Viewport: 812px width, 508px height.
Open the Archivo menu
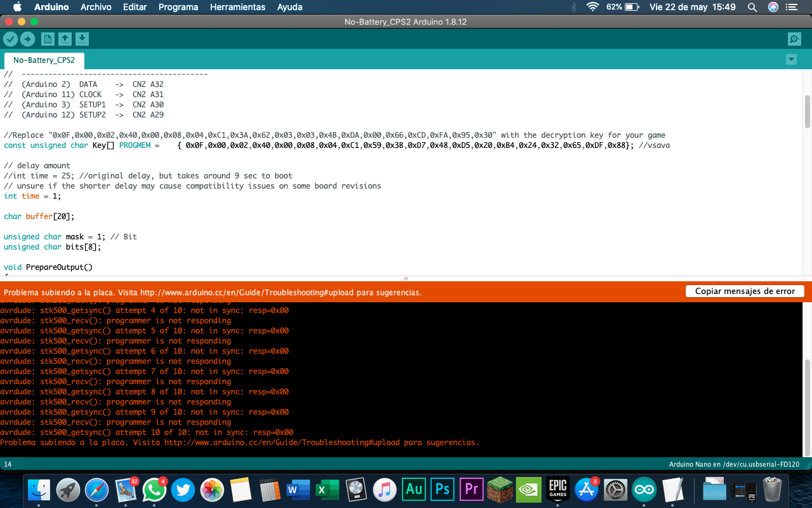[x=96, y=7]
